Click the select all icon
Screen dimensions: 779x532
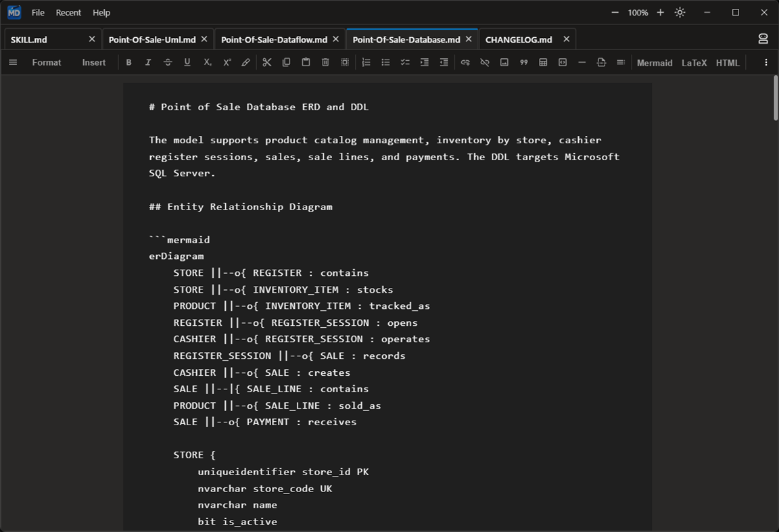[345, 63]
